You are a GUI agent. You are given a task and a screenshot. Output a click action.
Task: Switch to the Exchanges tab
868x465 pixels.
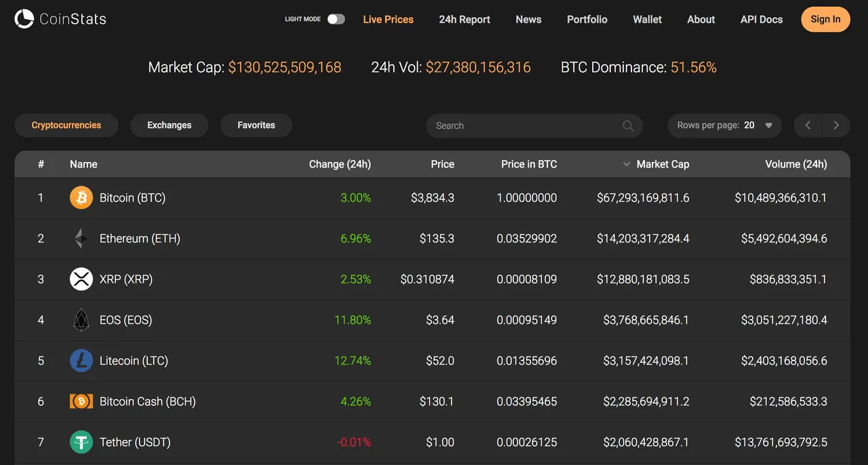click(x=170, y=126)
